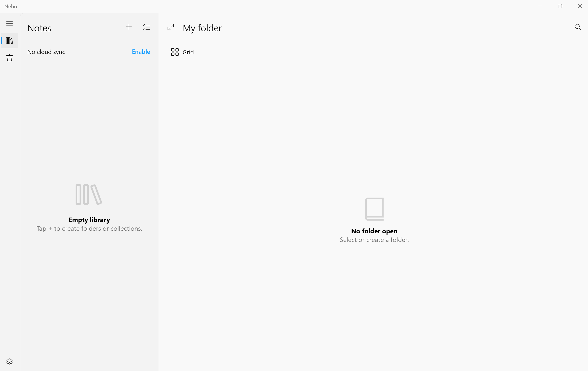Open the hamburger navigation menu
The width and height of the screenshot is (588, 371).
(x=10, y=24)
